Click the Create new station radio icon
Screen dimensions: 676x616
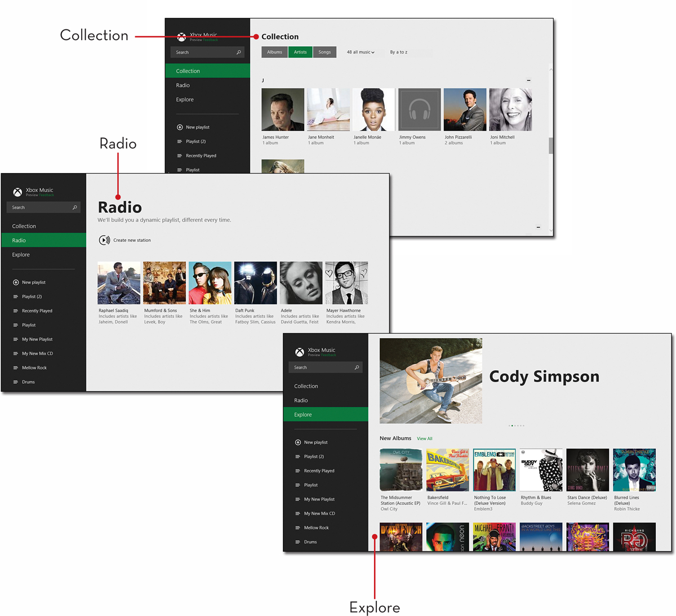[x=104, y=240]
